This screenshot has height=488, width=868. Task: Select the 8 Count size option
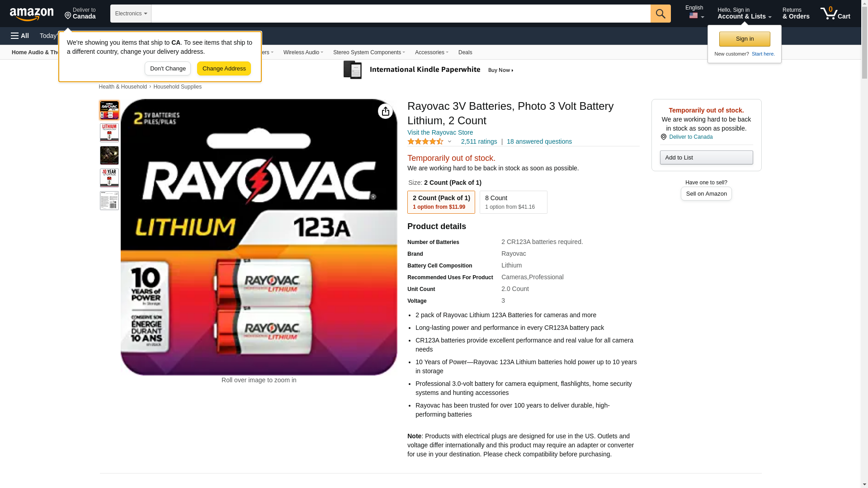(513, 202)
